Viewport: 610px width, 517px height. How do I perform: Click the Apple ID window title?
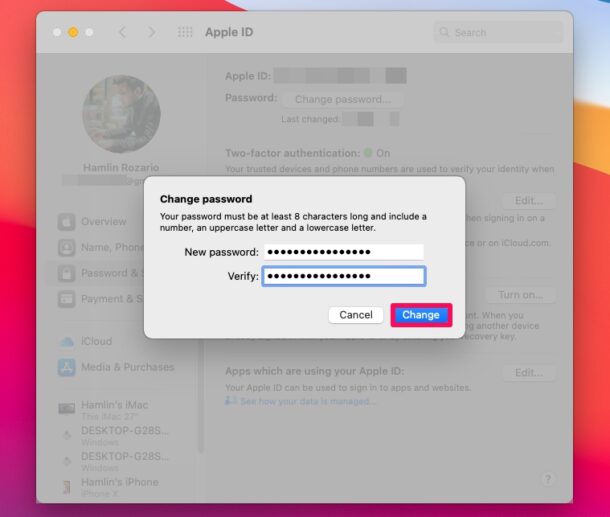[x=229, y=32]
